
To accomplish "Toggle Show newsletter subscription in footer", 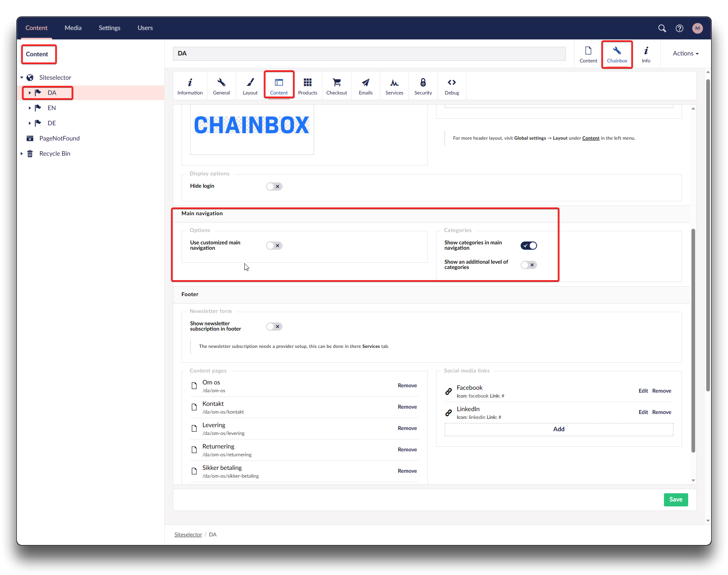I will [274, 327].
